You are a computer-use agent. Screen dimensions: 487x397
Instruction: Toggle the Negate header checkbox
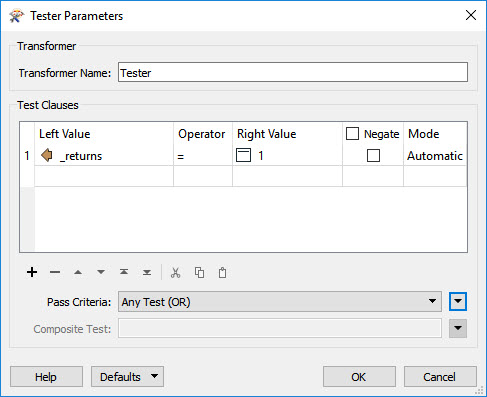click(x=352, y=134)
